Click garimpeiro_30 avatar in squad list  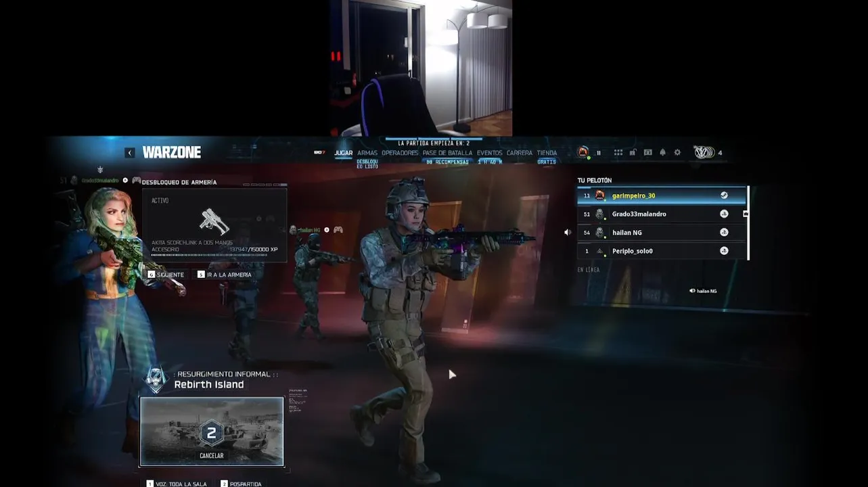point(600,195)
